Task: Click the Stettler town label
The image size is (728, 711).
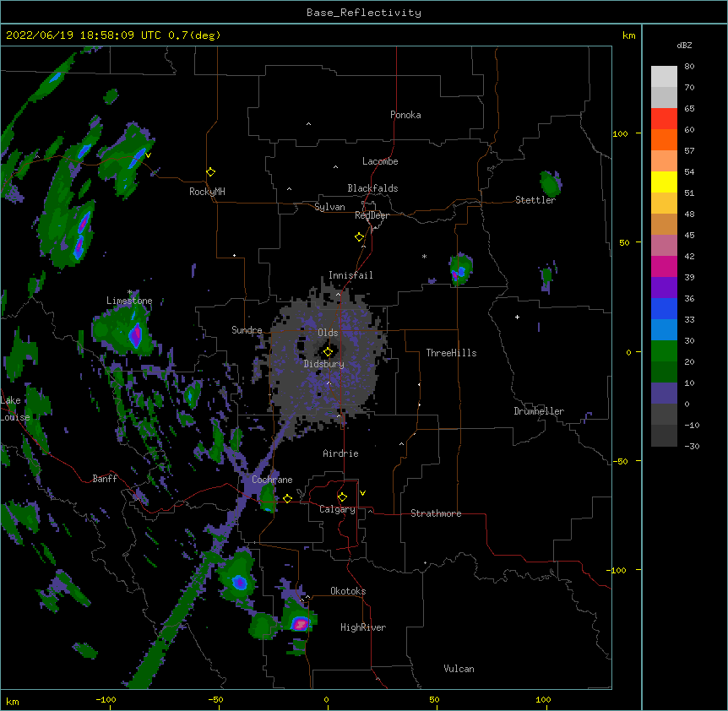Action: coord(535,200)
